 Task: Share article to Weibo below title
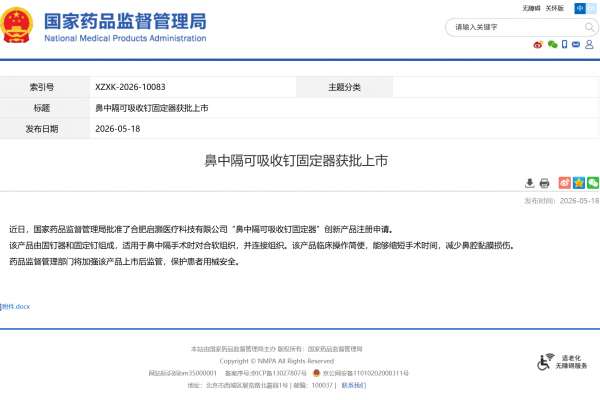click(564, 183)
